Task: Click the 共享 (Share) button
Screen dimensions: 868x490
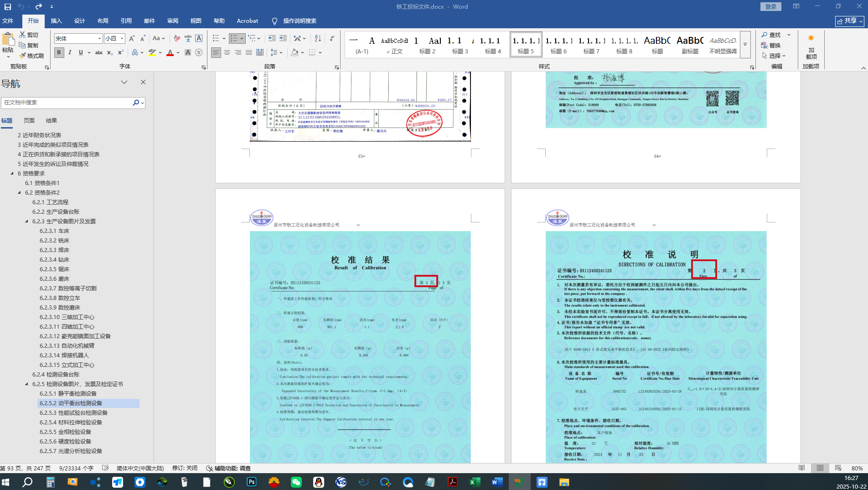Action: tap(850, 21)
